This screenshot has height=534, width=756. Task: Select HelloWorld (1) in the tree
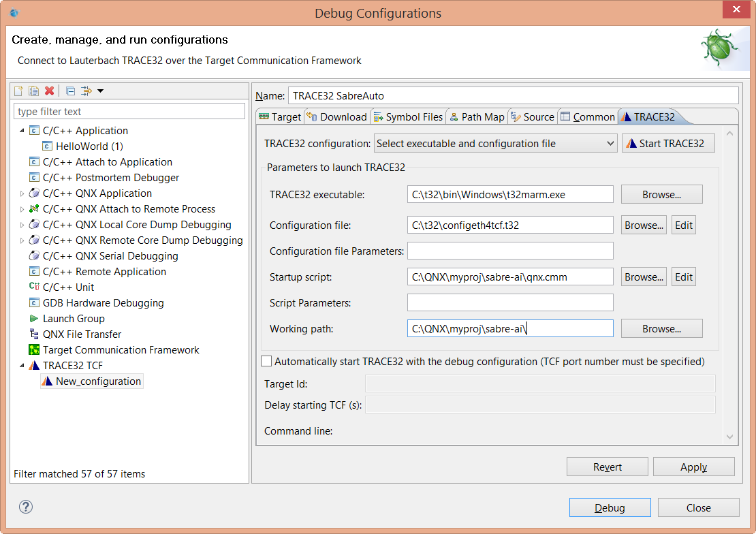89,146
